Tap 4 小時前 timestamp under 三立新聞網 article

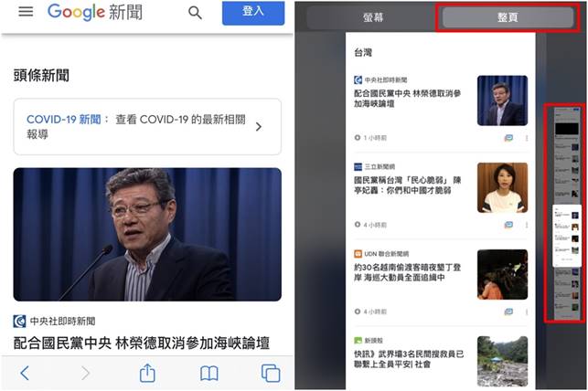coord(375,225)
